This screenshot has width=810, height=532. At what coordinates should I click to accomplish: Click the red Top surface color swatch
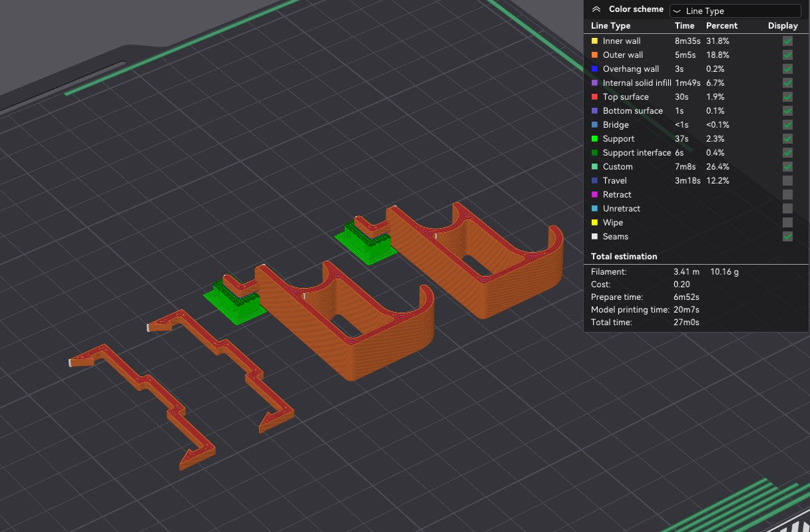point(594,97)
